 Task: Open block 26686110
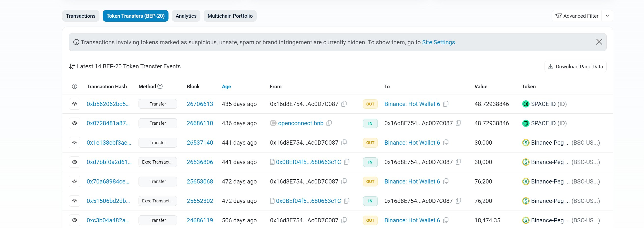pyautogui.click(x=200, y=123)
